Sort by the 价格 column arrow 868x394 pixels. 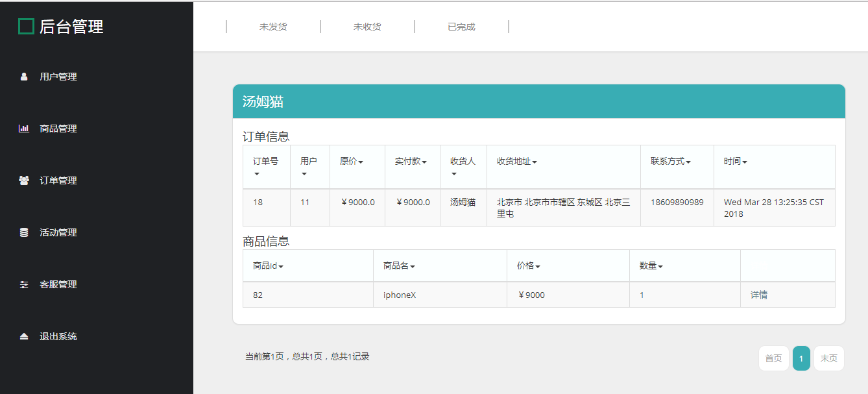[538, 267]
